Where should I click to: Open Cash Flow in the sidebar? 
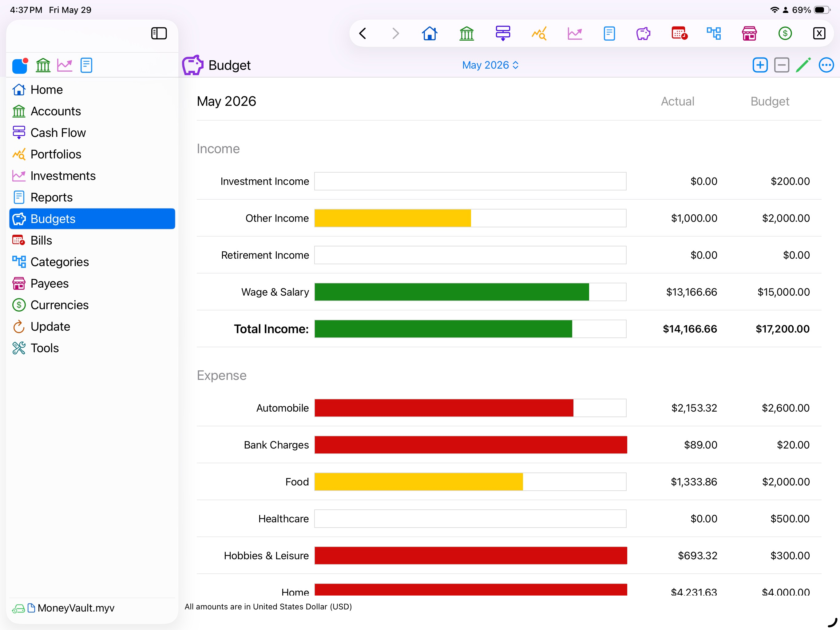tap(92, 133)
